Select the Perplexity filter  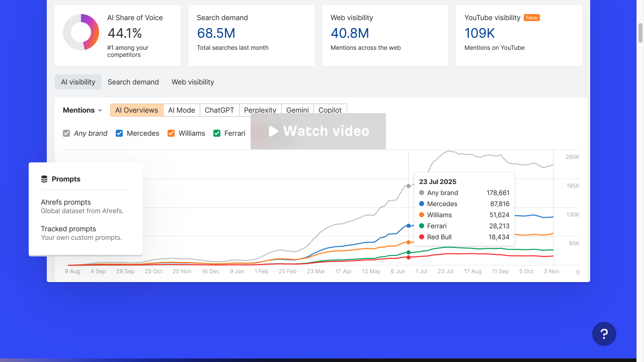coord(260,110)
